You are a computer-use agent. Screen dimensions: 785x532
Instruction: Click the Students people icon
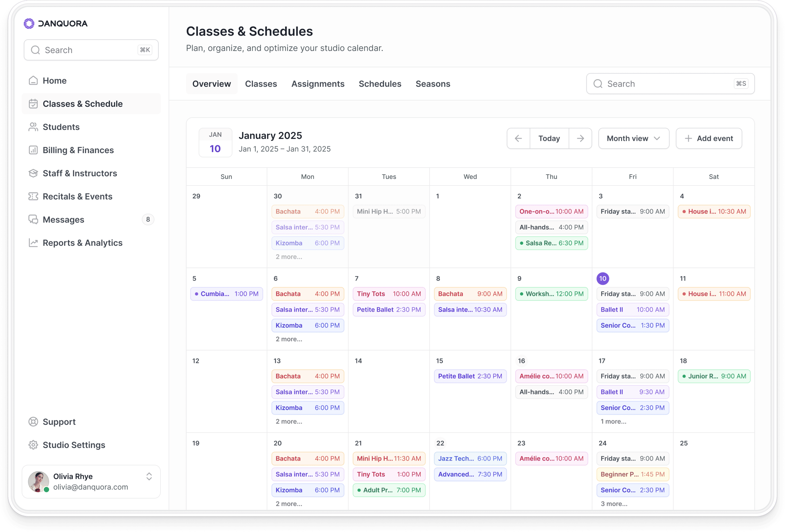coord(33,127)
